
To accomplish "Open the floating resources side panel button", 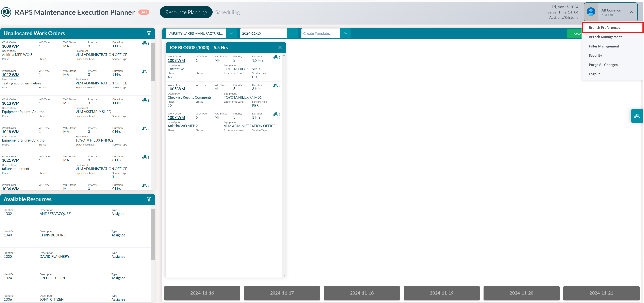I will [636, 116].
